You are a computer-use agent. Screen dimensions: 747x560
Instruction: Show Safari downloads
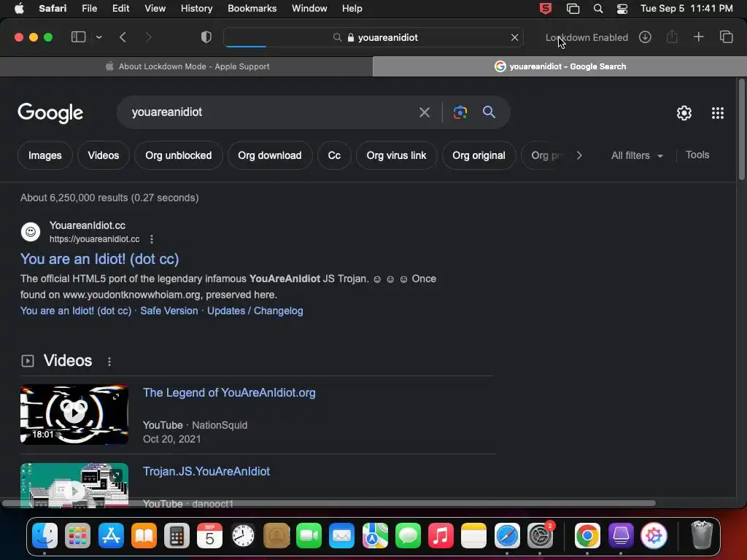(x=645, y=37)
